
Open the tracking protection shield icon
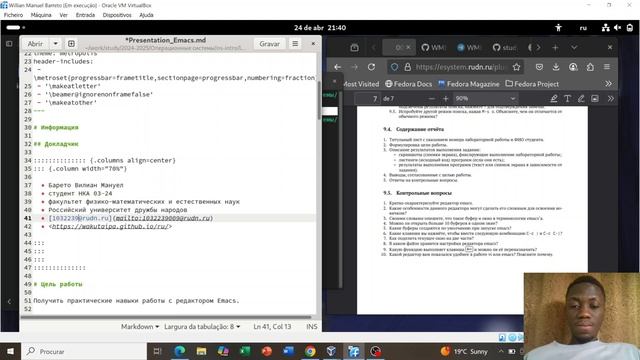(x=394, y=67)
